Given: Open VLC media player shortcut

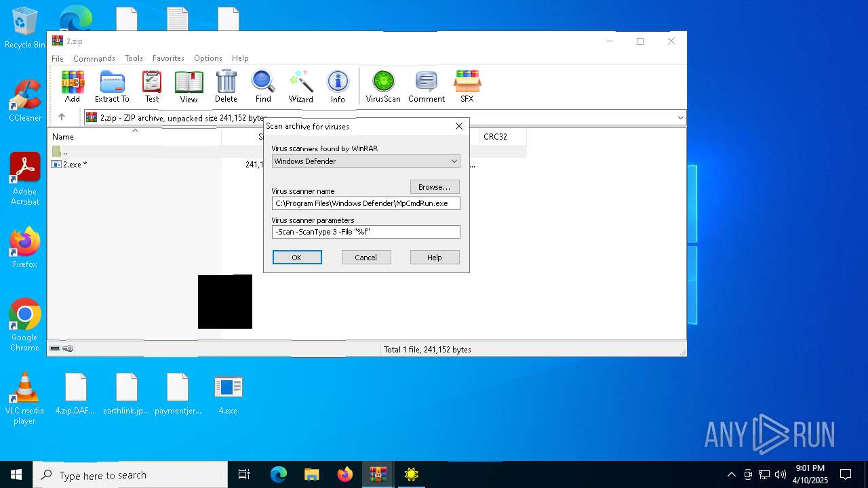Looking at the screenshot, I should [x=25, y=399].
